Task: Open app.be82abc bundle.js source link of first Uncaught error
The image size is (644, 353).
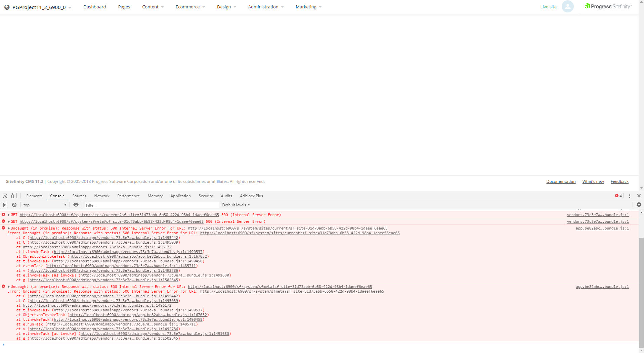Action: (602, 228)
